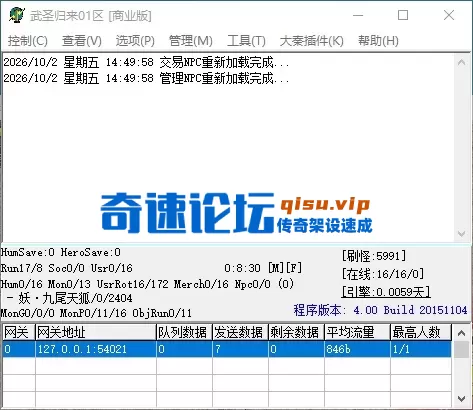Click the HumSave:0 HeroSave:0 status line
Screen dimensions: 473x410
click(x=61, y=252)
